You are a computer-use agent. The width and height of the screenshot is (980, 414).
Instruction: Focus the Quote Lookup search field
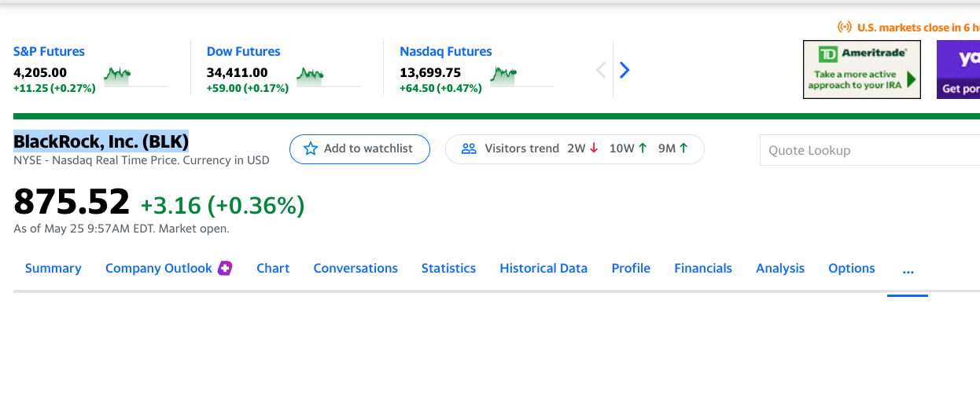870,150
